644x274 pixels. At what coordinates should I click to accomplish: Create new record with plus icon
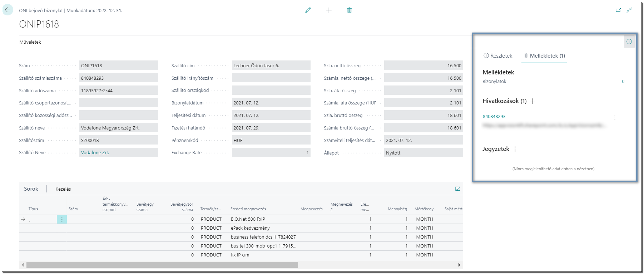[x=329, y=10]
